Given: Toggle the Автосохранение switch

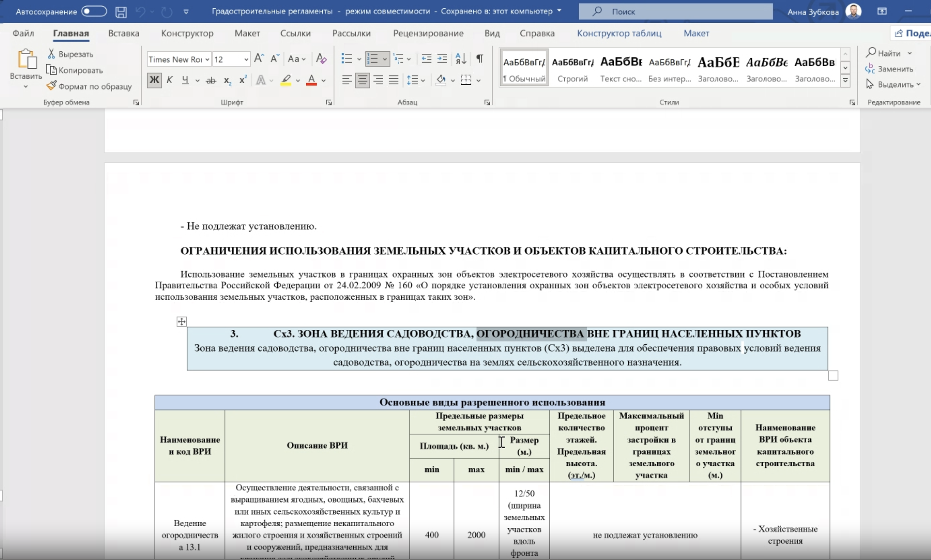Looking at the screenshot, I should coord(94,11).
